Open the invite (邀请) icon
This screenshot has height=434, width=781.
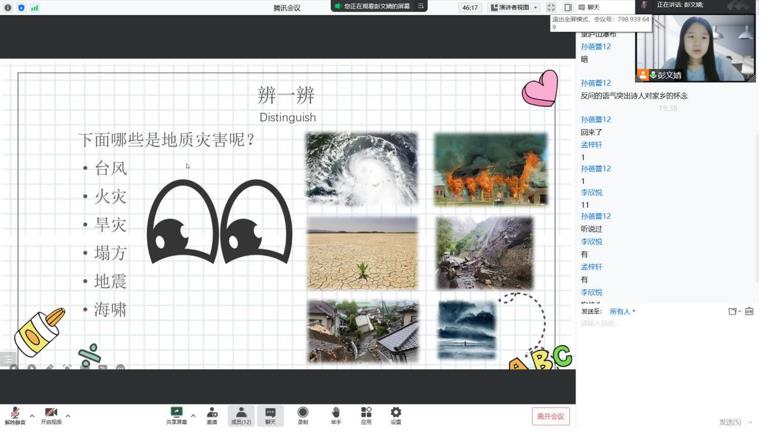(x=211, y=414)
